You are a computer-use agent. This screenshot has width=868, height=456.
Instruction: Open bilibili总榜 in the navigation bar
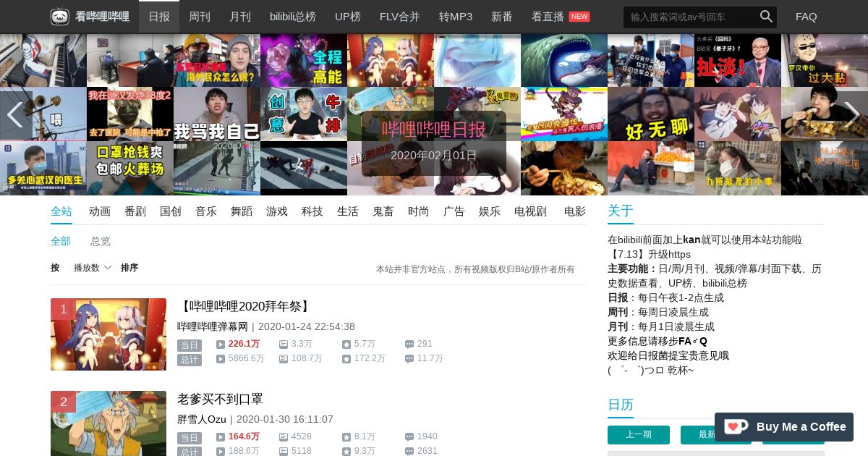[x=293, y=17]
